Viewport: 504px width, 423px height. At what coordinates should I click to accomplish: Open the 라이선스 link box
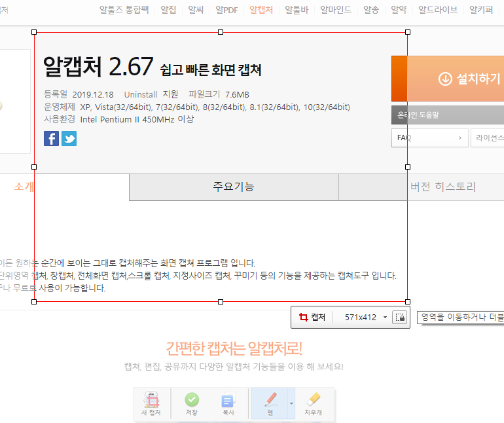[487, 138]
